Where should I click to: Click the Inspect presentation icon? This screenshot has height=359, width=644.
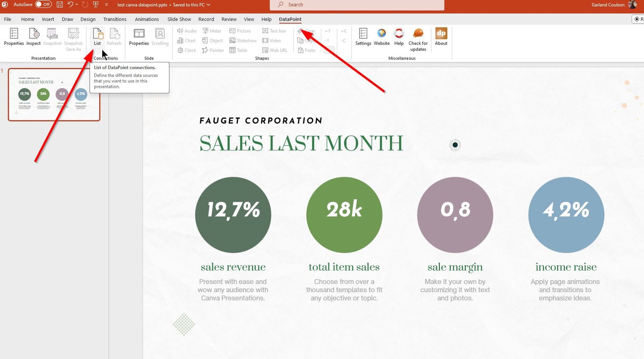33,37
